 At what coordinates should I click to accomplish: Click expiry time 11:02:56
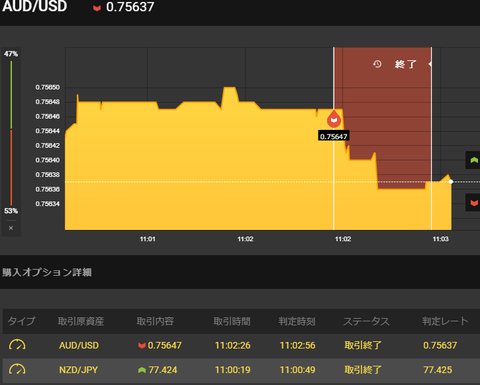pyautogui.click(x=297, y=345)
